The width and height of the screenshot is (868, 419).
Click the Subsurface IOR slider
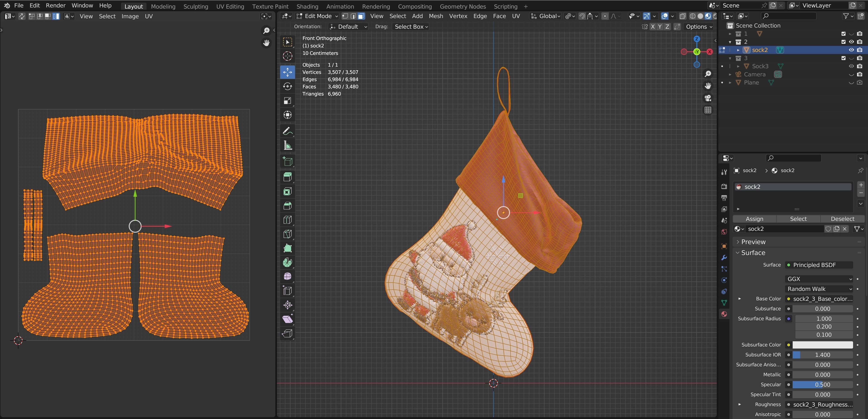tap(823, 355)
